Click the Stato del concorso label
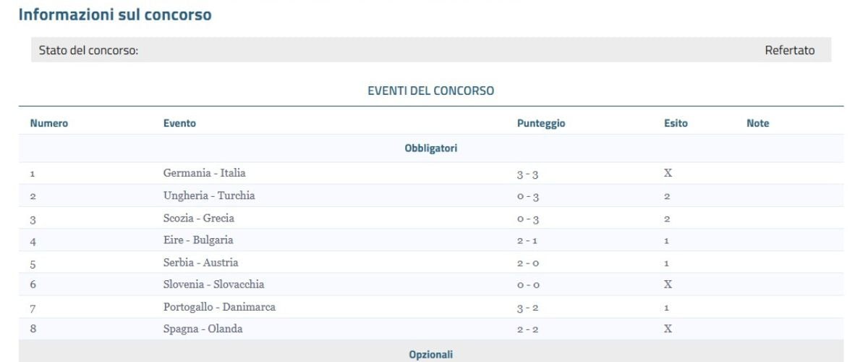Screen dimensions: 868x362 (88, 51)
